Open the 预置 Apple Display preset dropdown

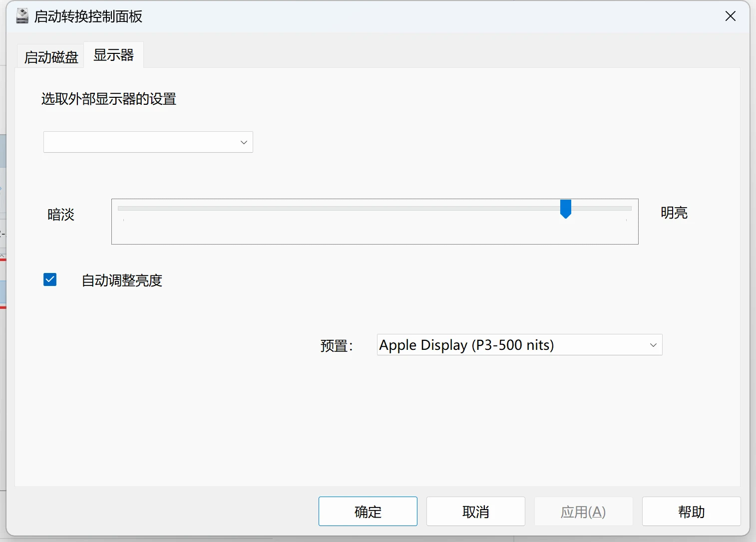pyautogui.click(x=519, y=345)
